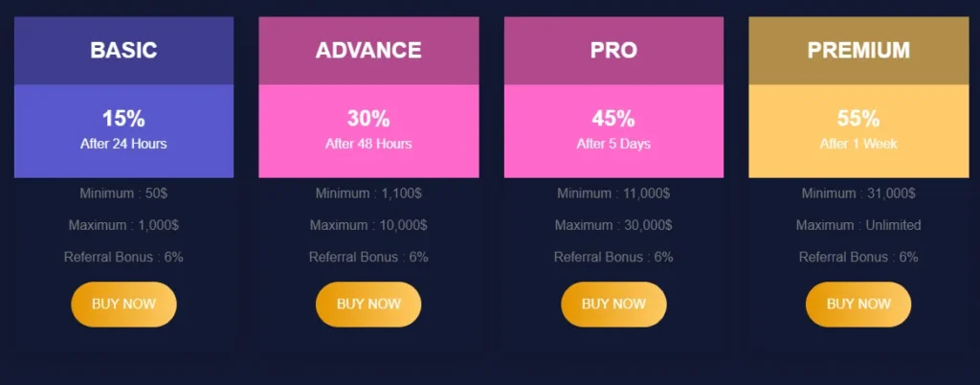Click the 45% After 5 Days panel
Screen dimensions: 980x385
tap(613, 130)
